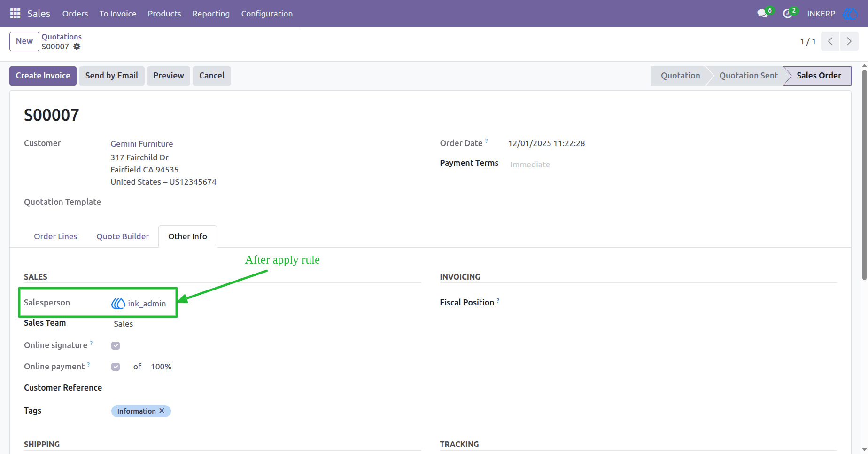Open the Sales Team dropdown field
Viewport: 868px width, 454px height.
tap(265, 324)
